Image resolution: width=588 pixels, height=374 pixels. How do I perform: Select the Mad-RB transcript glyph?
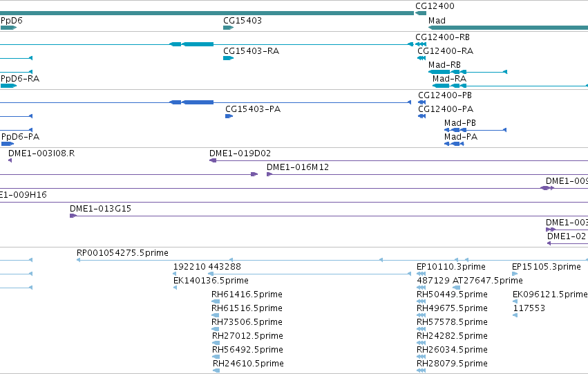click(x=468, y=72)
